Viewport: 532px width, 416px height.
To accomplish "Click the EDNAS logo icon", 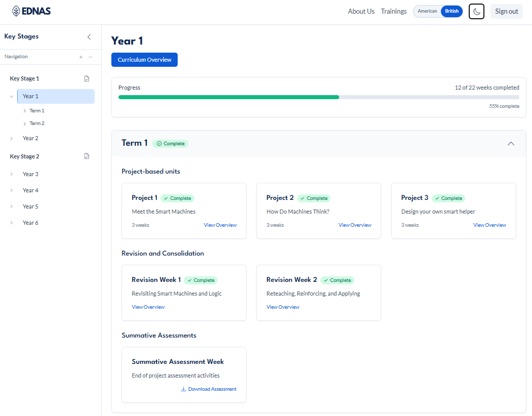I will click(15, 10).
